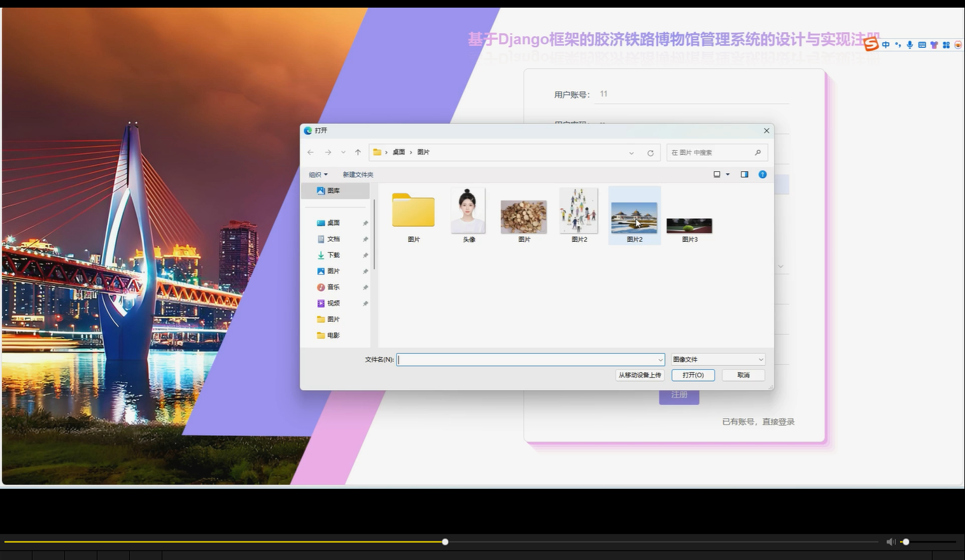Create a folder with 新建文件夹
The height and width of the screenshot is (560, 965).
coord(358,174)
